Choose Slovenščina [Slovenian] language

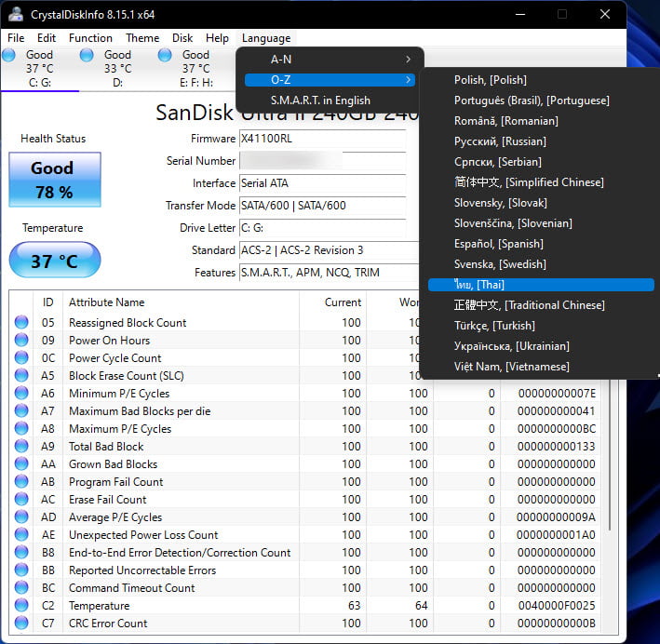pos(541,223)
